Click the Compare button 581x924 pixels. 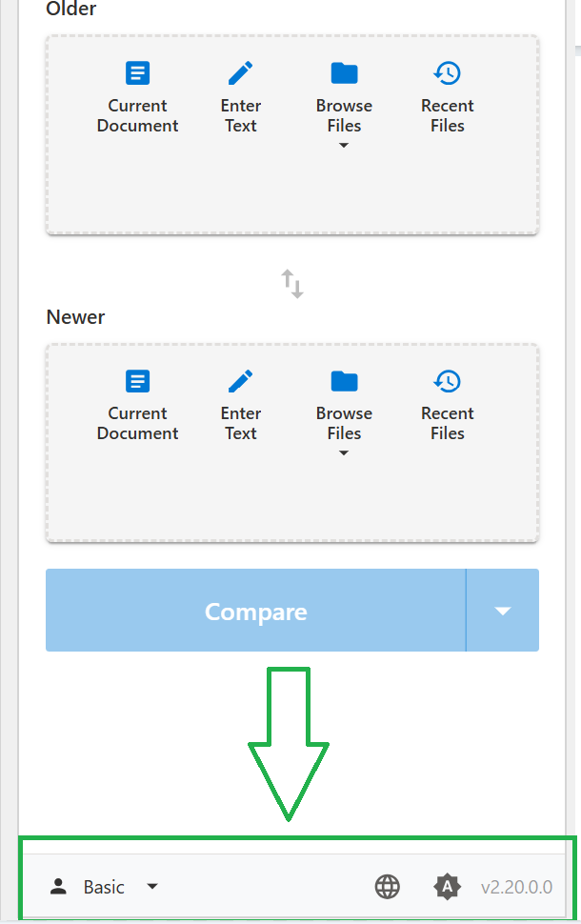[255, 611]
